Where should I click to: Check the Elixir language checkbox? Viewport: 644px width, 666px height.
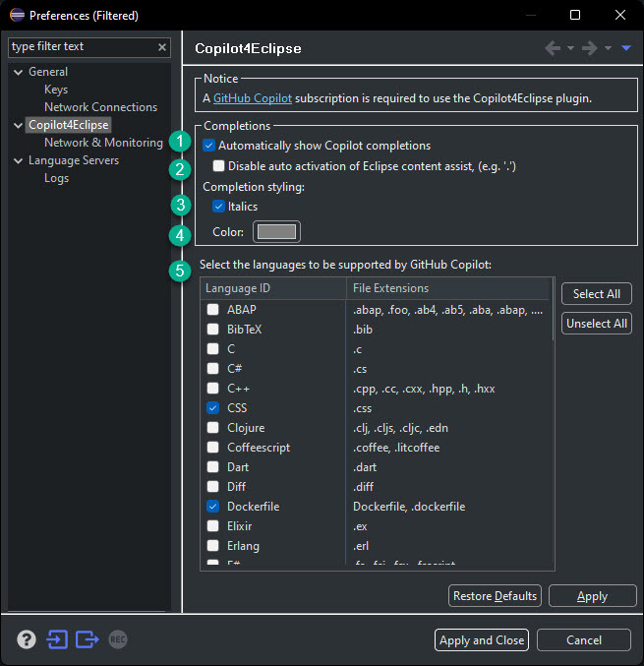212,526
